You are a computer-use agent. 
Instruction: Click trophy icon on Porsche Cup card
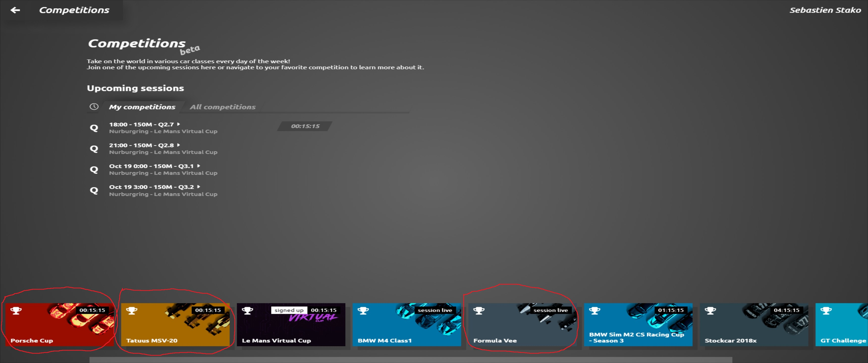[16, 311]
